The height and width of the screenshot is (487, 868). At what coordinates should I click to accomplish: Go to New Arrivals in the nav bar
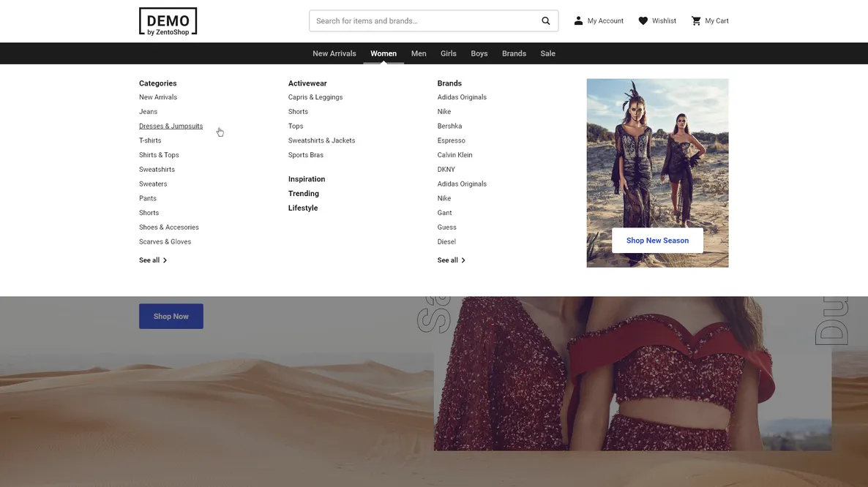point(334,53)
